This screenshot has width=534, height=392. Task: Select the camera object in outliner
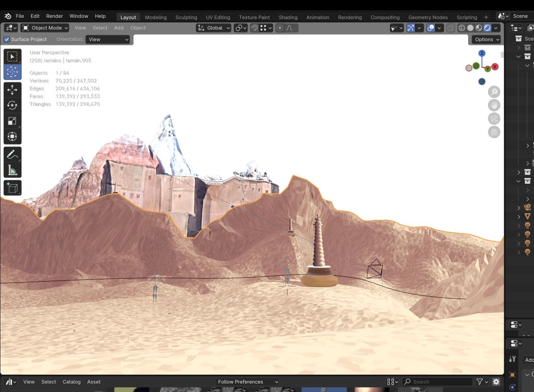tap(527, 208)
